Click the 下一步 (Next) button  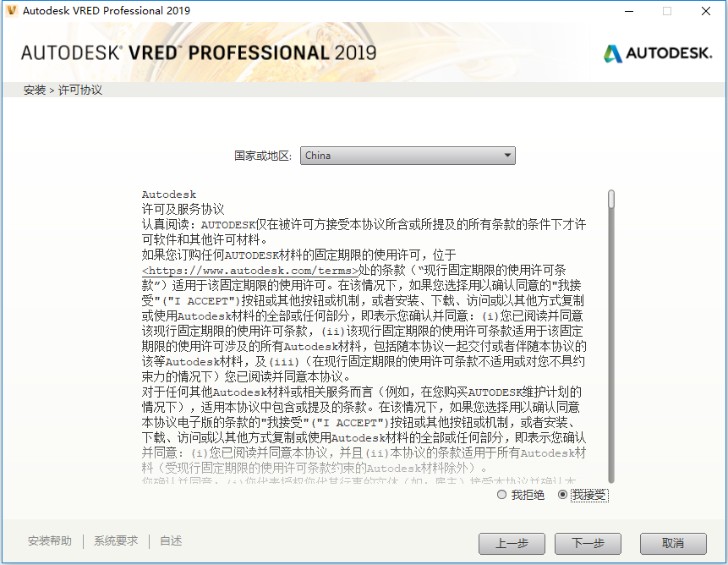coord(588,543)
